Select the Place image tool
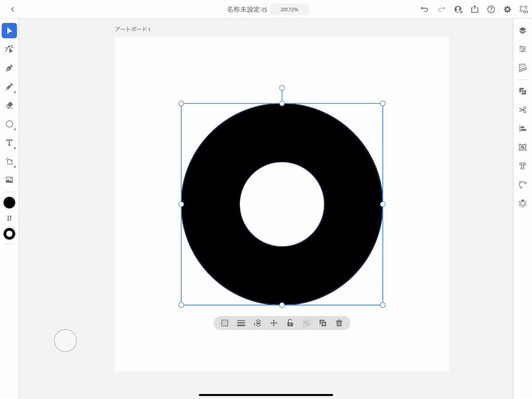This screenshot has width=532, height=399. coord(9,180)
